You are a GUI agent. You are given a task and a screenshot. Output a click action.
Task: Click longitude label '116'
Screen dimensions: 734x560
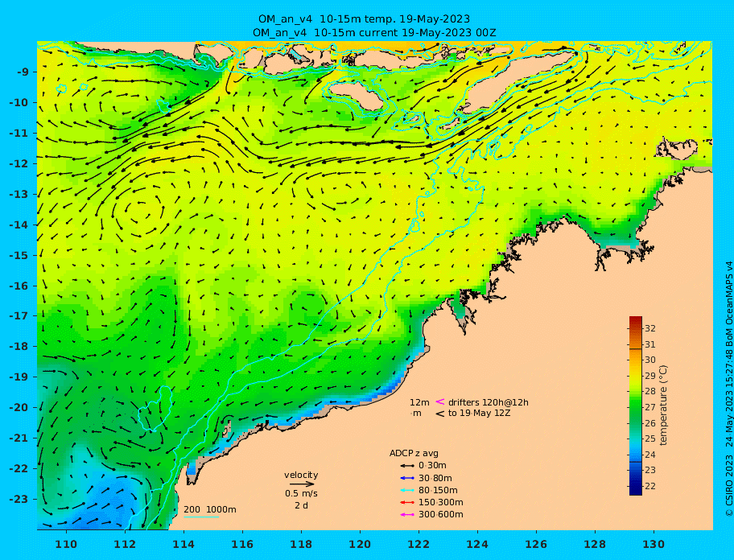[242, 545]
